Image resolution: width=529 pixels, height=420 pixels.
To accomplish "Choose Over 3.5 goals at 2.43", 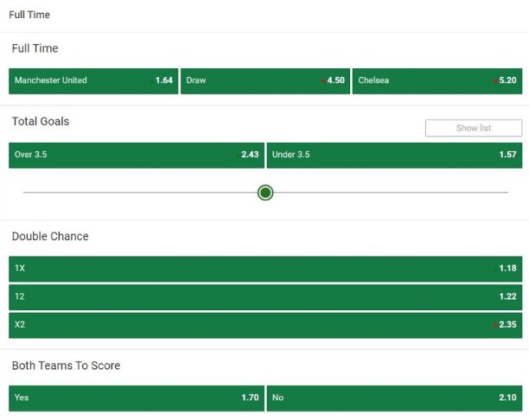I will coord(137,156).
